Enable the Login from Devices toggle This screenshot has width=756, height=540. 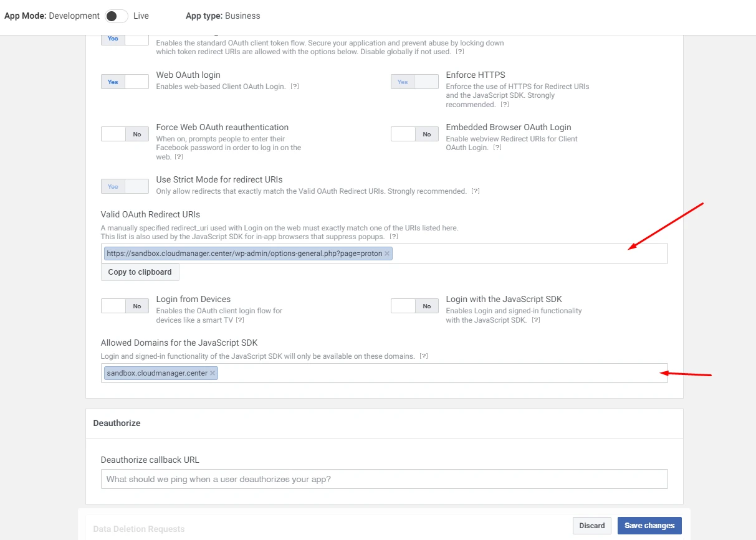point(125,306)
